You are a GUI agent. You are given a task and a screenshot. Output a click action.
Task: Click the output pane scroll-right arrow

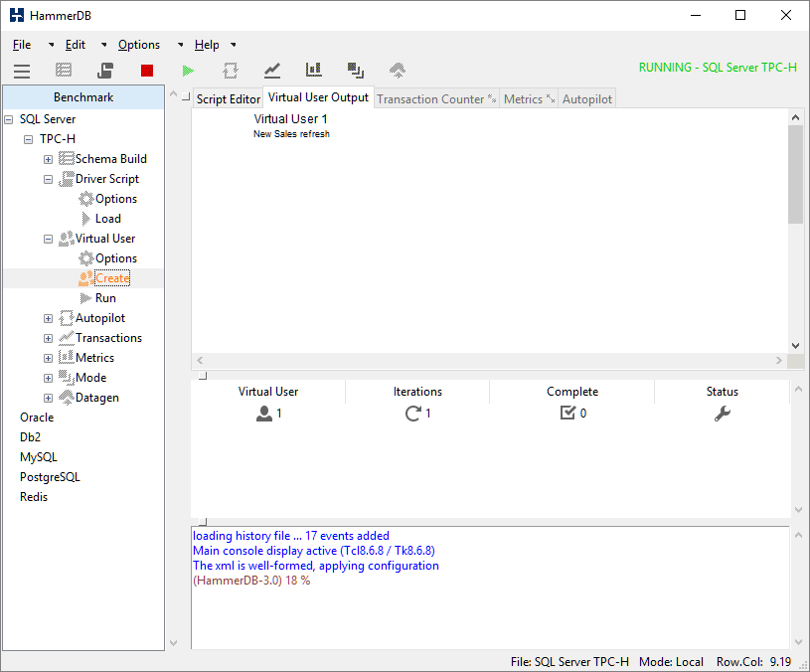(x=779, y=361)
